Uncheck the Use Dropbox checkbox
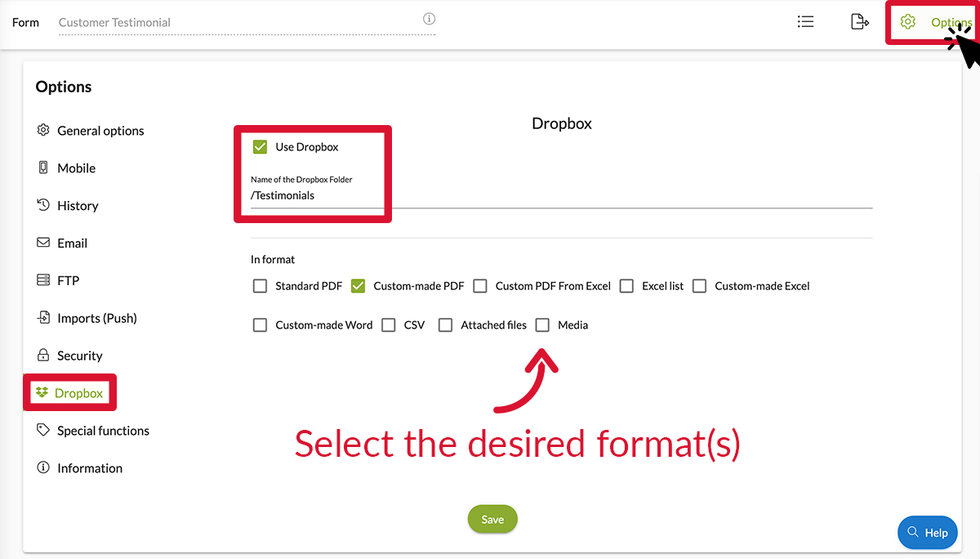The height and width of the screenshot is (559, 980). tap(261, 147)
